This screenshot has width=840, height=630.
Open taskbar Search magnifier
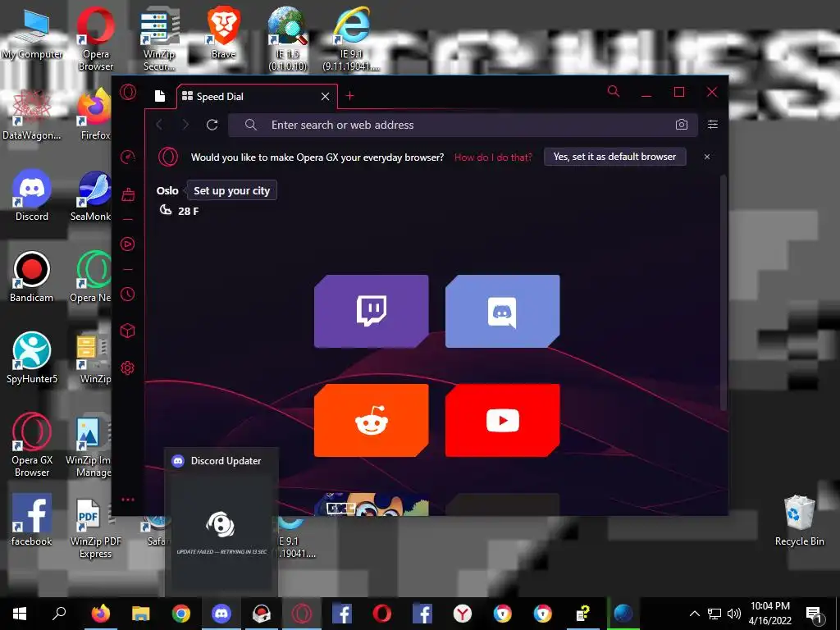(x=59, y=614)
